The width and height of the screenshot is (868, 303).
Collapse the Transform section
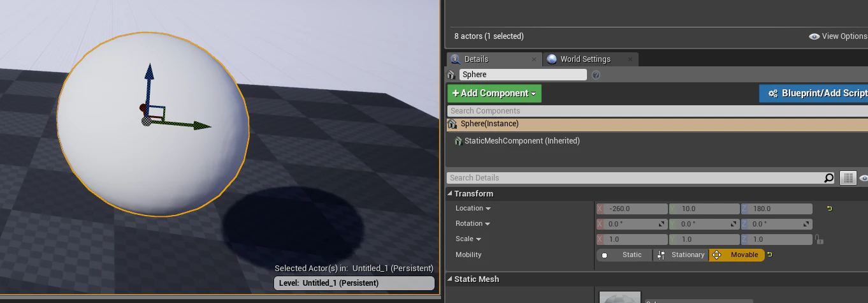450,194
